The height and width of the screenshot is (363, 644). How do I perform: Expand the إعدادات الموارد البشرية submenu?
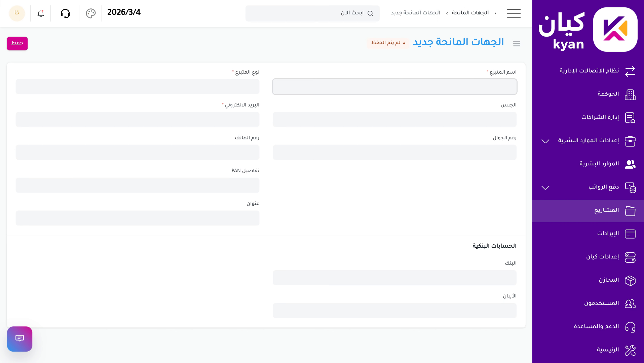[x=545, y=141]
